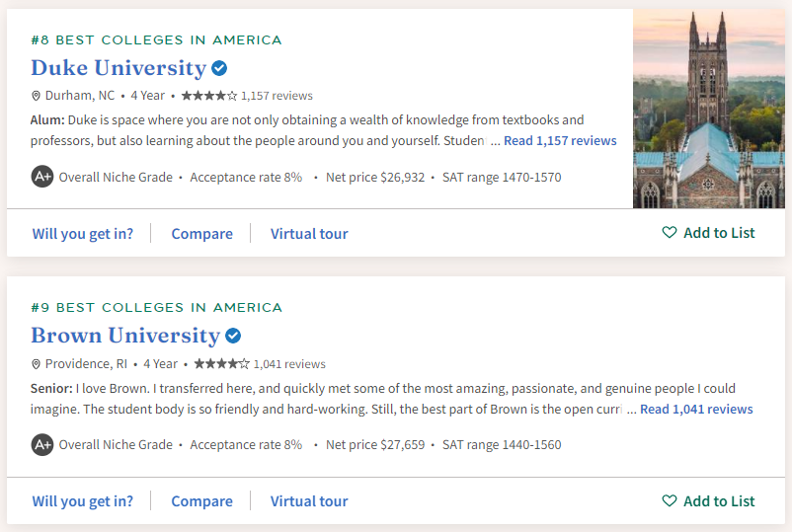Click the Durham, NC location pin icon
Image resolution: width=792 pixels, height=532 pixels.
click(37, 97)
